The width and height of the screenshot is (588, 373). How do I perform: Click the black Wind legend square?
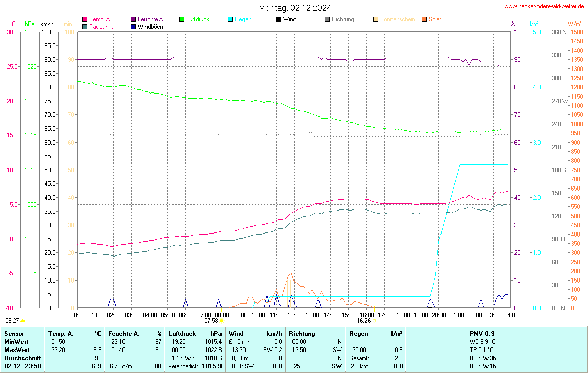279,19
